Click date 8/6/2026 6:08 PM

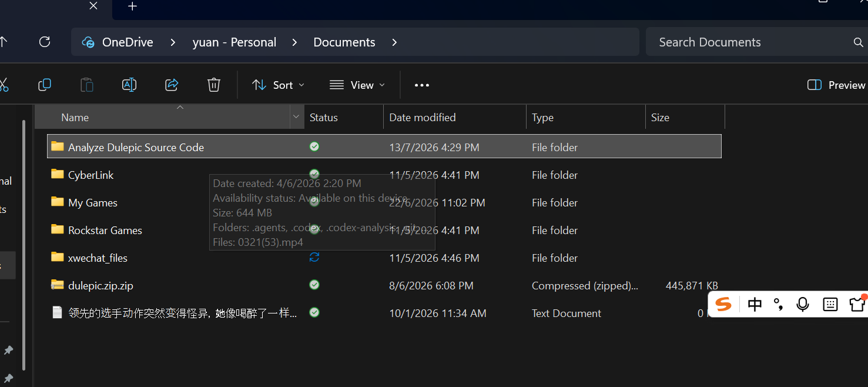click(431, 285)
